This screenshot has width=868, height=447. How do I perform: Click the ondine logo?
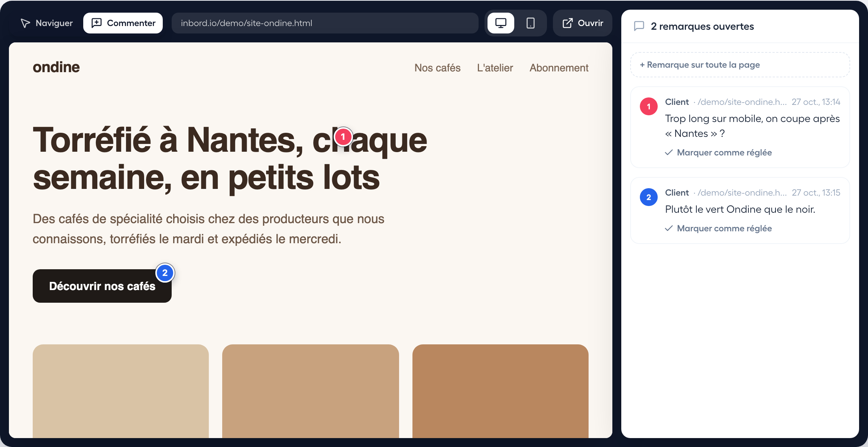(56, 67)
